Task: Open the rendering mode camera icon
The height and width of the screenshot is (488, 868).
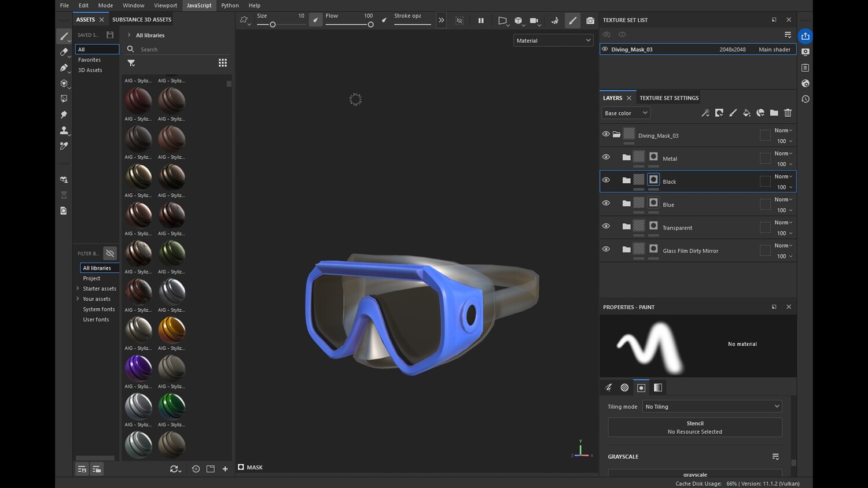Action: pyautogui.click(x=590, y=21)
